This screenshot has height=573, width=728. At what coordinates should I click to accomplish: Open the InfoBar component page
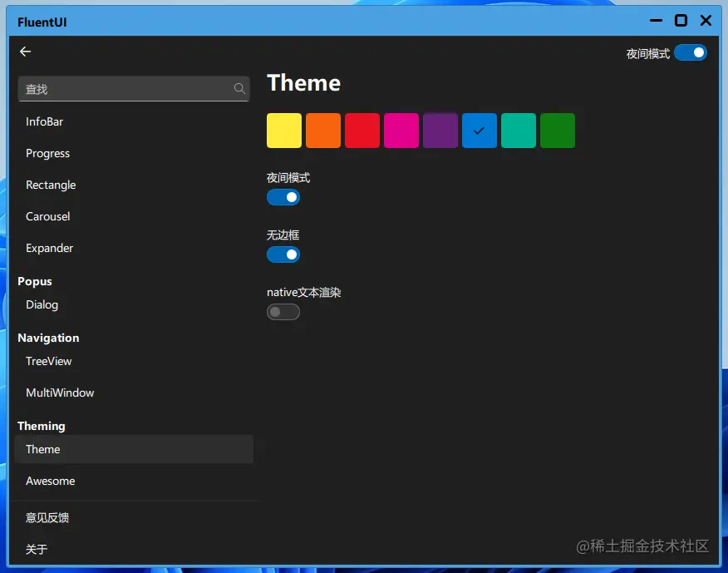pos(44,121)
